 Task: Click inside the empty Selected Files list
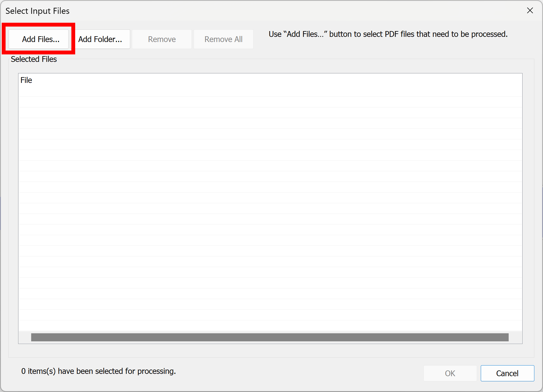pyautogui.click(x=259, y=201)
